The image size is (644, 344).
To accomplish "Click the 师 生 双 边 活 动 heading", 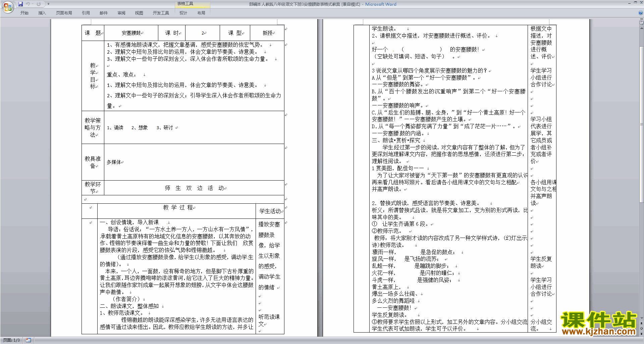I will pos(194,188).
